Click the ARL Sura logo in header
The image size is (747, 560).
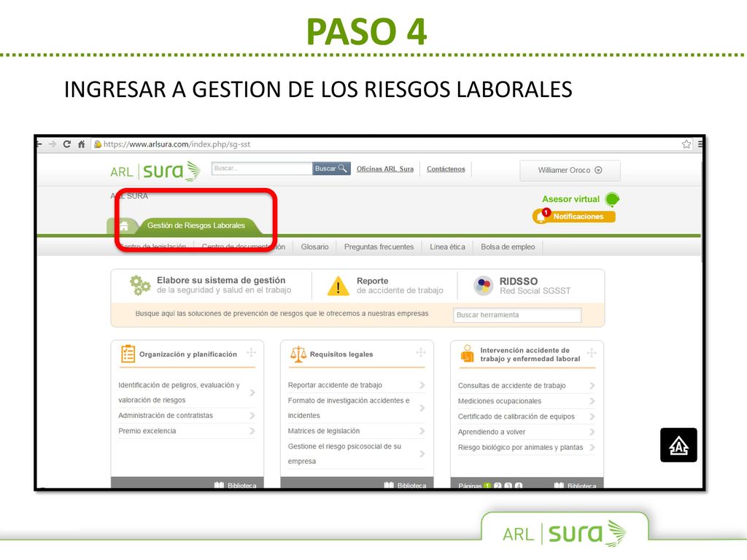point(155,171)
